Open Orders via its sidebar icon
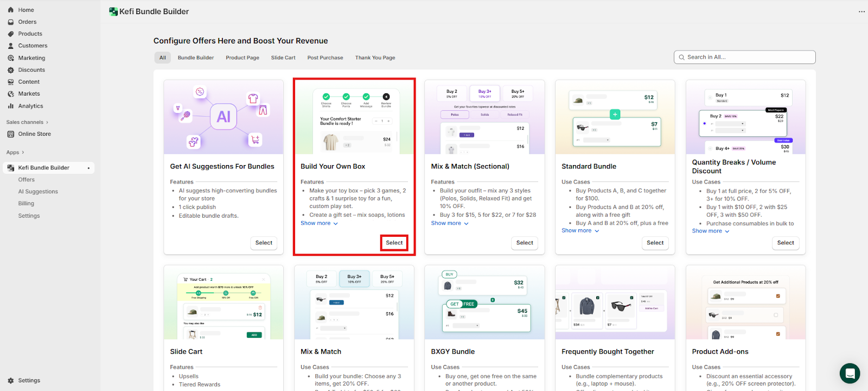 coord(11,22)
